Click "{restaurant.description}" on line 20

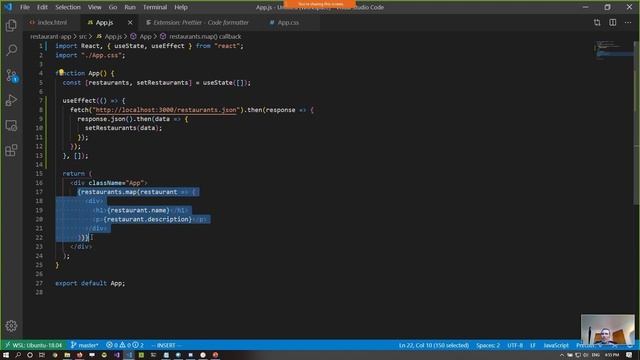tap(147, 219)
